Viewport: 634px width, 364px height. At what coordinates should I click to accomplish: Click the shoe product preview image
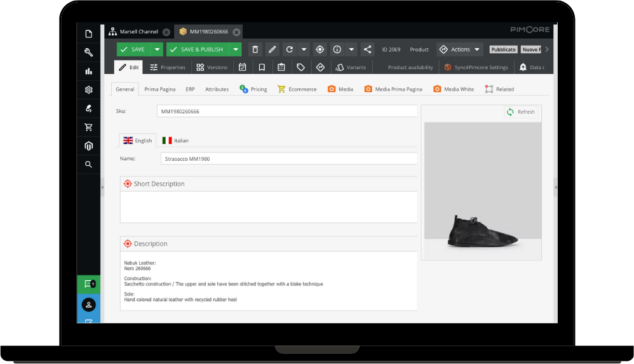[483, 191]
